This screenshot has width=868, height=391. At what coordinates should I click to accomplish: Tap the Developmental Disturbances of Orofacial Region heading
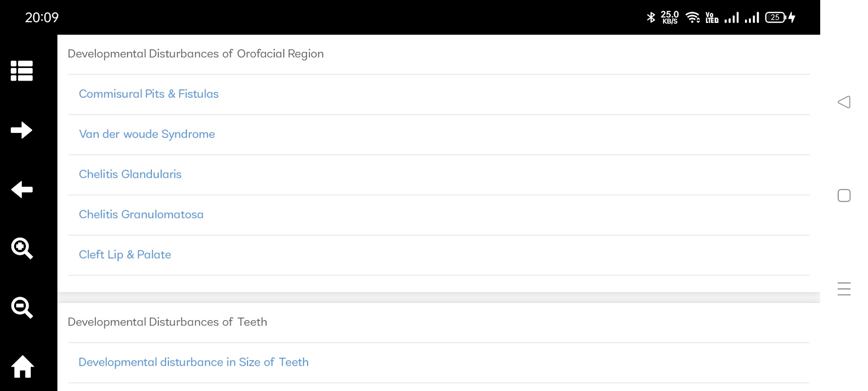click(196, 54)
